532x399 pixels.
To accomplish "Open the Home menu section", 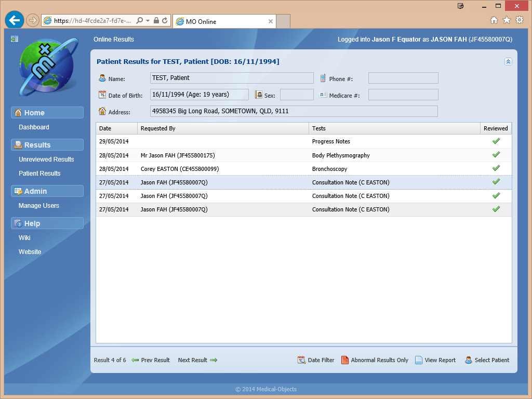I will [47, 113].
